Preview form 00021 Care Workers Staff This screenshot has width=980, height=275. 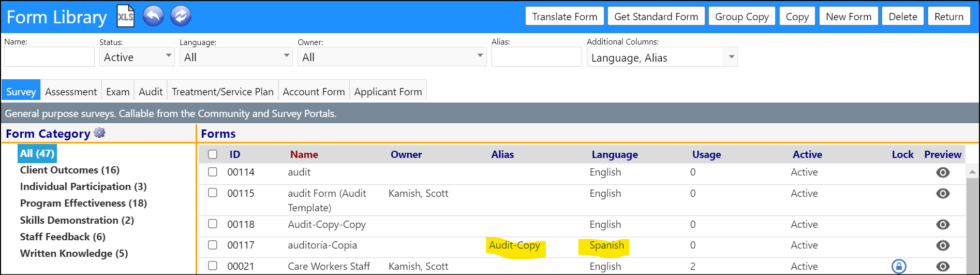tap(943, 266)
